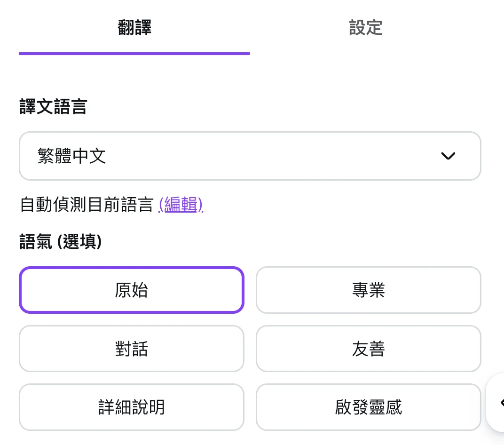Screen dimensions: 504x445
Task: Click the purple border of the 原始 button
Action: [132, 268]
